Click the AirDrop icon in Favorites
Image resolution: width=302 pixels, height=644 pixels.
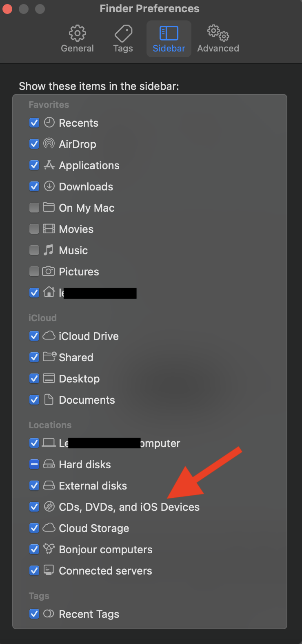click(49, 144)
